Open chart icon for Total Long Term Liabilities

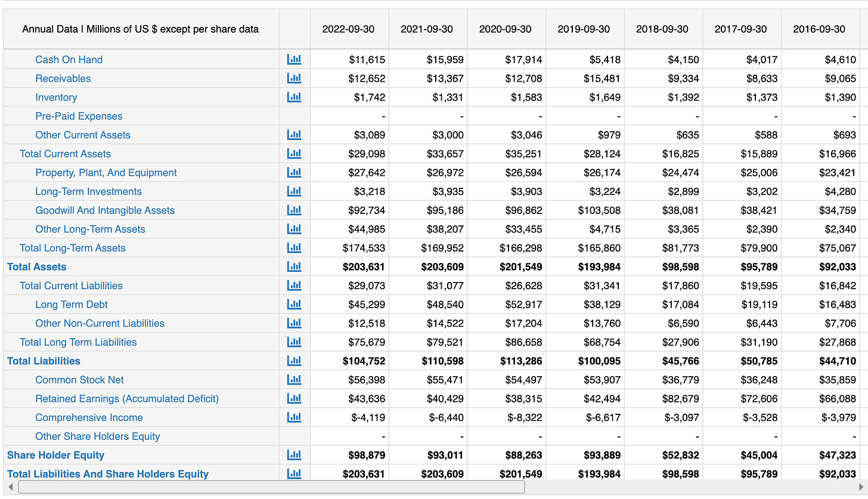294,342
